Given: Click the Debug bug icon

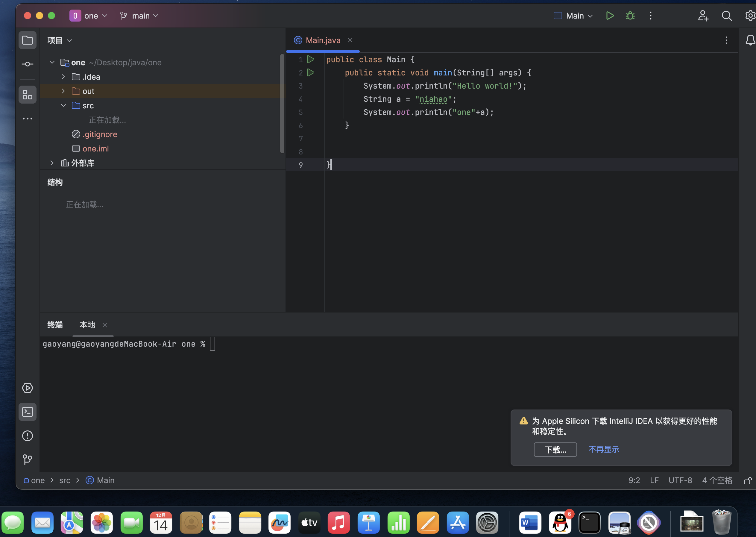Looking at the screenshot, I should pyautogui.click(x=630, y=16).
